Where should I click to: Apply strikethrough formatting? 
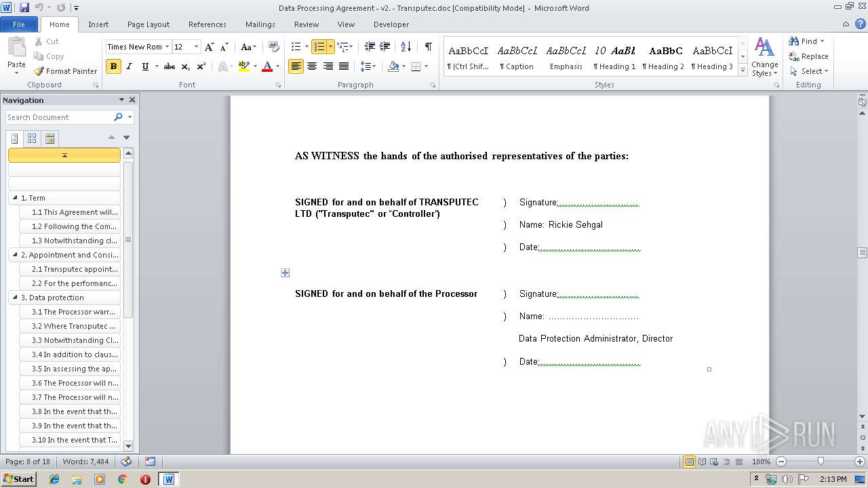pos(170,66)
